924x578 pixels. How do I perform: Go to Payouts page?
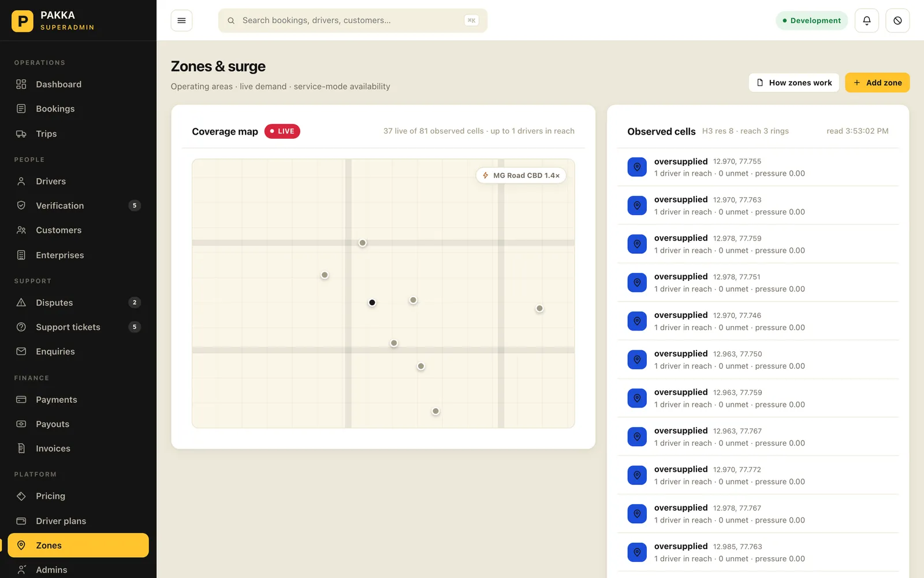(78, 424)
